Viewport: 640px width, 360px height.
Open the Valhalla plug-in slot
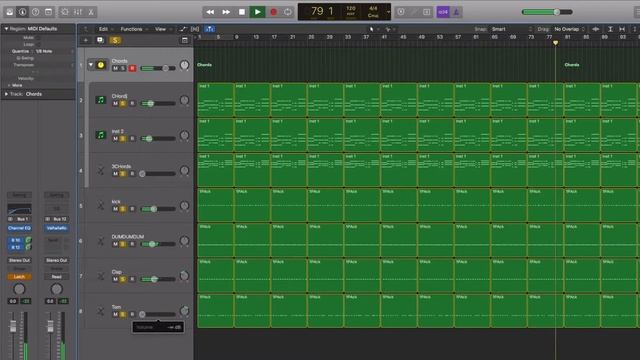pos(57,228)
